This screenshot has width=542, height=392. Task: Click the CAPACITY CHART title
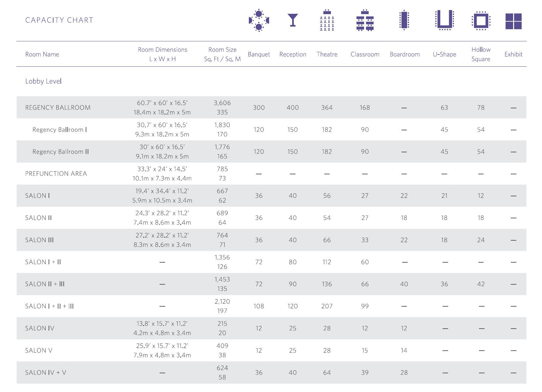click(x=59, y=20)
